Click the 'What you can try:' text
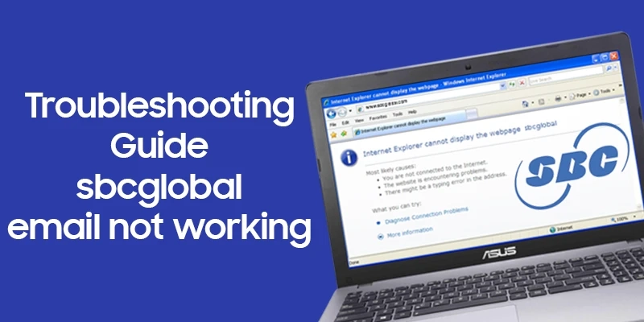Screen dimensions: 644x322 pos(397,207)
